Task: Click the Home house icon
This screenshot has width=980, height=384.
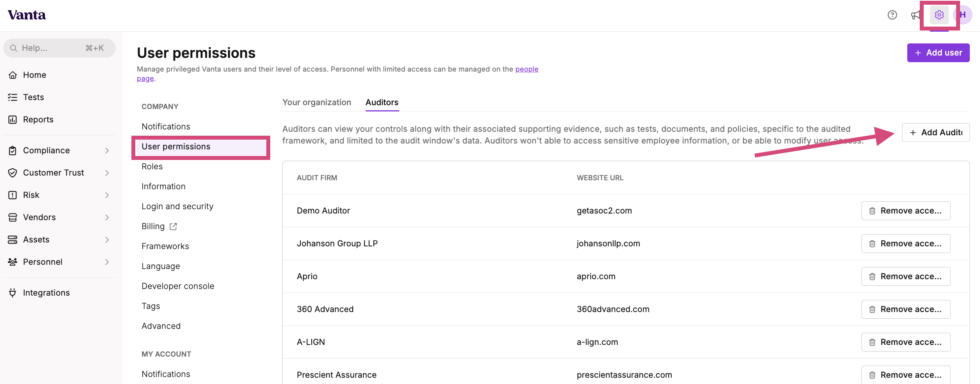Action: pyautogui.click(x=13, y=75)
